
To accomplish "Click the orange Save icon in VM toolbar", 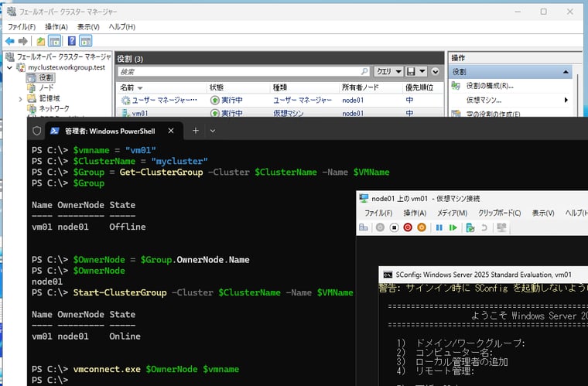I will tap(422, 227).
